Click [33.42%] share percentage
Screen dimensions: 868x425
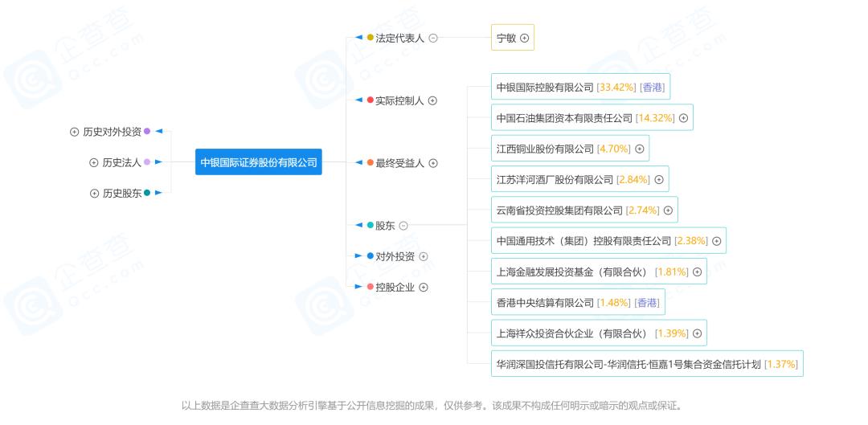click(x=616, y=87)
